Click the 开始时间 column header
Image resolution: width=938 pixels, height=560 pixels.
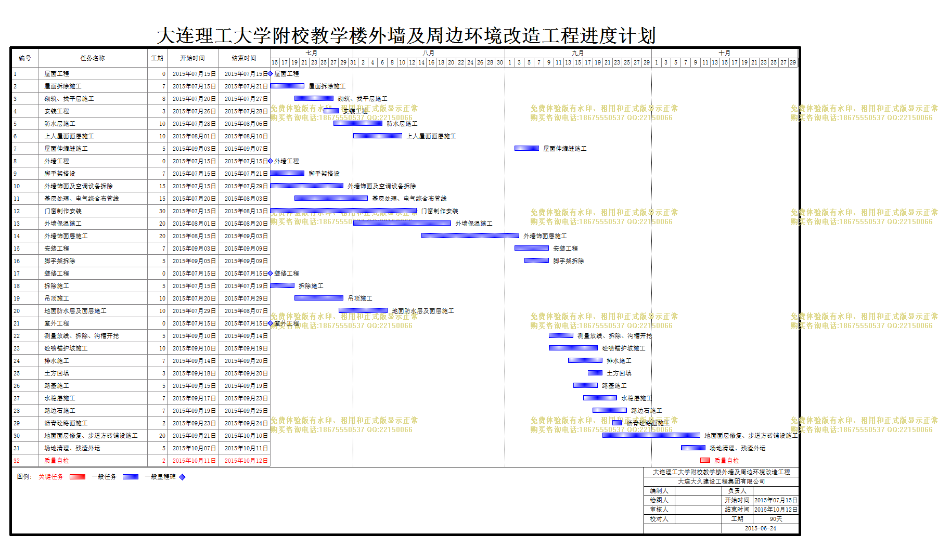(192, 58)
